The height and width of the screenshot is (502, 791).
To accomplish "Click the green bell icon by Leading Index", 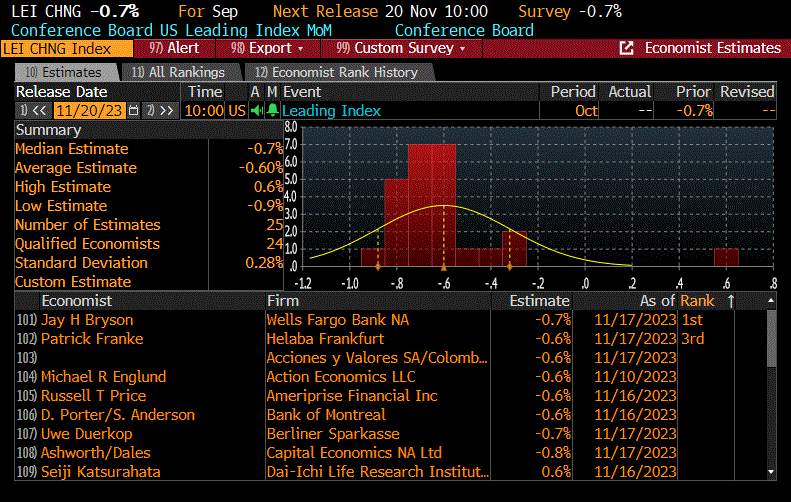I will click(272, 110).
